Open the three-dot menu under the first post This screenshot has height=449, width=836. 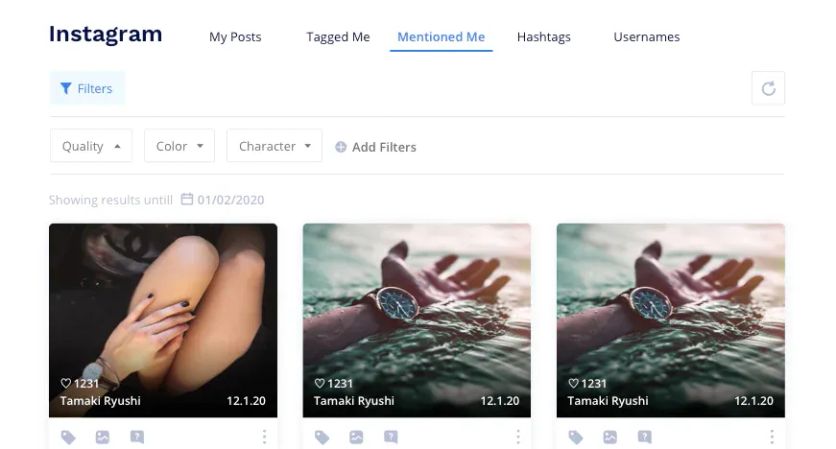pos(264,437)
